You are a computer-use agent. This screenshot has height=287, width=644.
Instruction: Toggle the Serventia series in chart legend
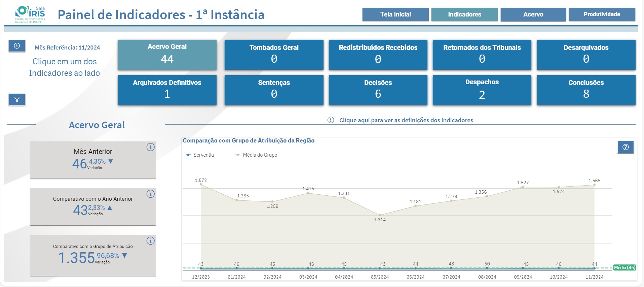pos(200,155)
